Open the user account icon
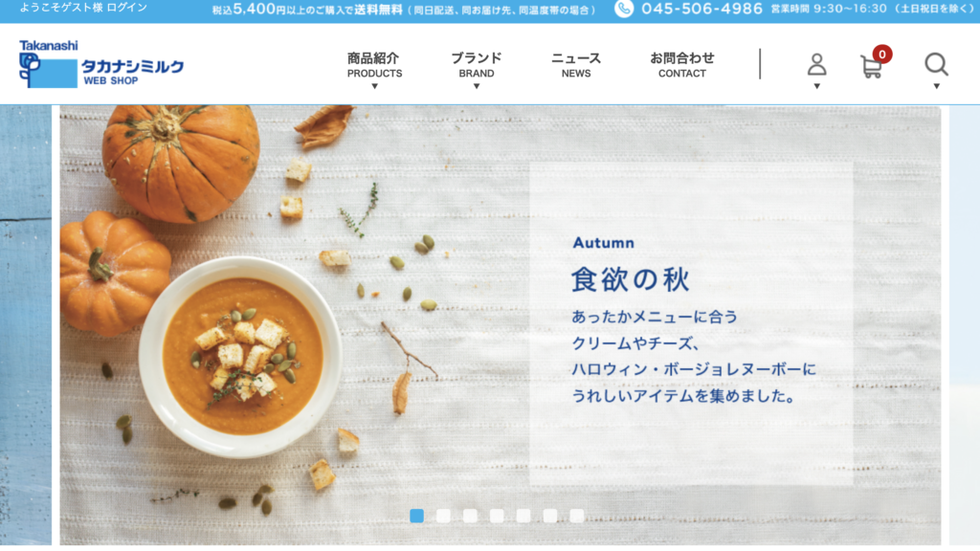The image size is (980, 551). 816,64
